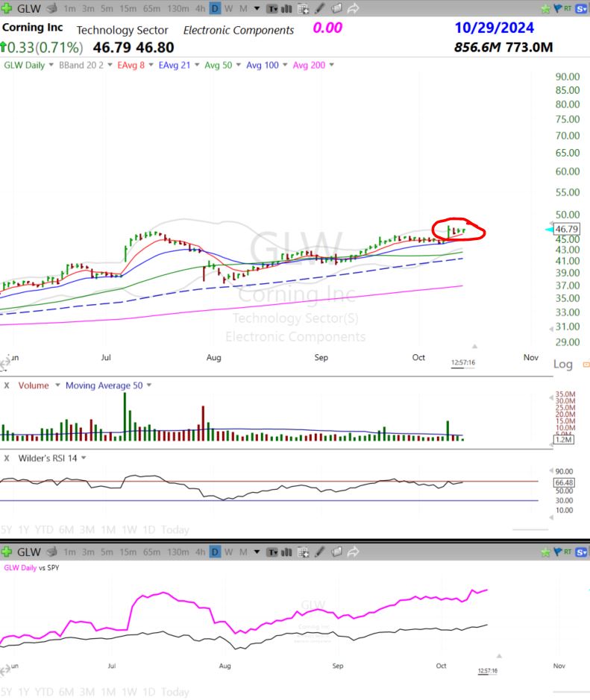
Task: Open the notes icon in bottom chart toolbar
Action: point(336,552)
